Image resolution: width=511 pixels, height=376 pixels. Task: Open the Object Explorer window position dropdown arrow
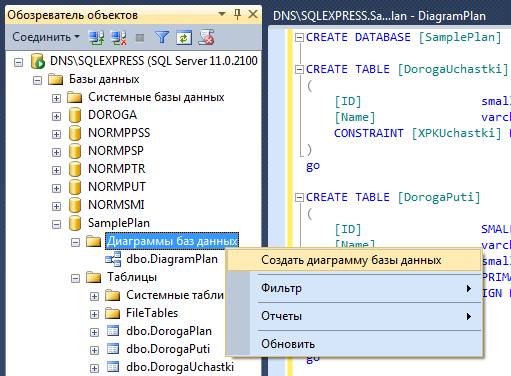(x=222, y=14)
